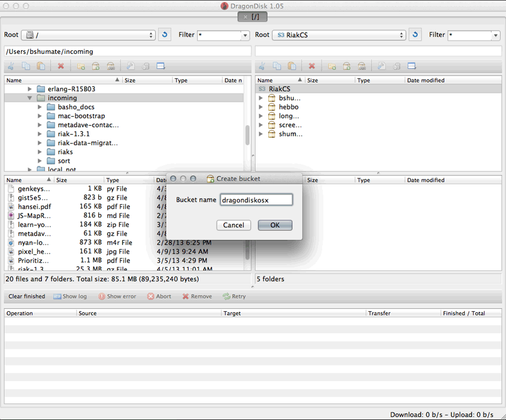The height and width of the screenshot is (420, 506).
Task: Open the Create bucket toolbar icon on RiakCS pane
Action: [x=346, y=66]
